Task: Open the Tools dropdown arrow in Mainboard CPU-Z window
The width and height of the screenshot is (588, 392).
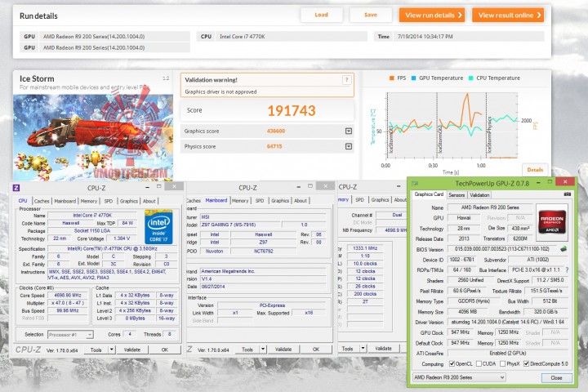Action: coord(263,350)
